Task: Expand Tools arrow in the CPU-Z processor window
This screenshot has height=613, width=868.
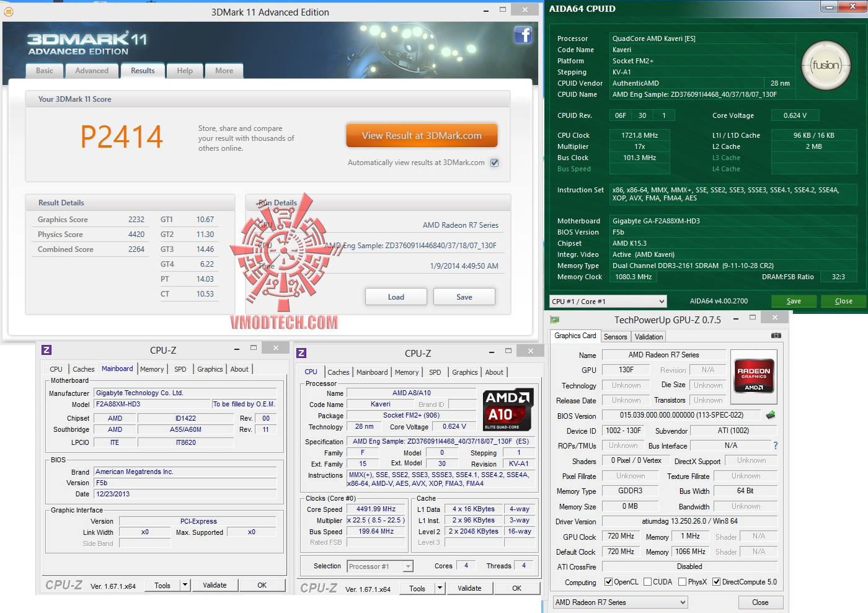Action: [x=440, y=588]
